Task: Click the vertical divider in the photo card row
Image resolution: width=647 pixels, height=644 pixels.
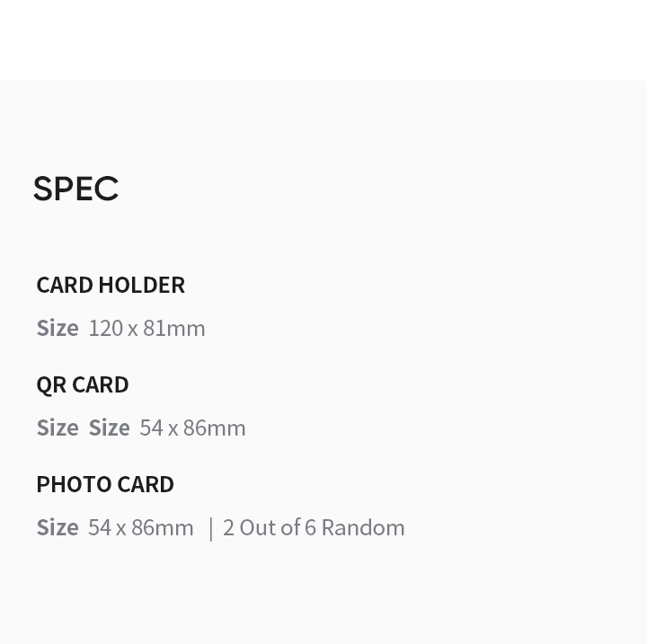Action: point(211,529)
